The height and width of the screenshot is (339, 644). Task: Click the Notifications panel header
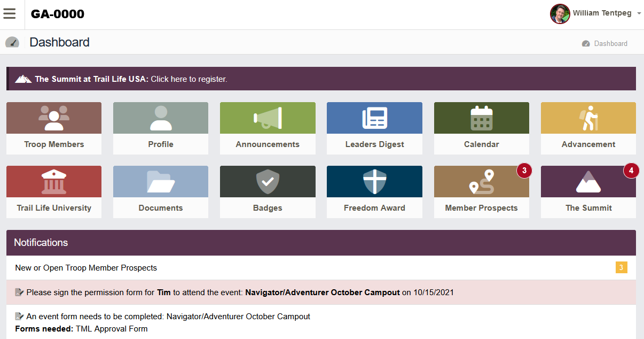(321, 243)
